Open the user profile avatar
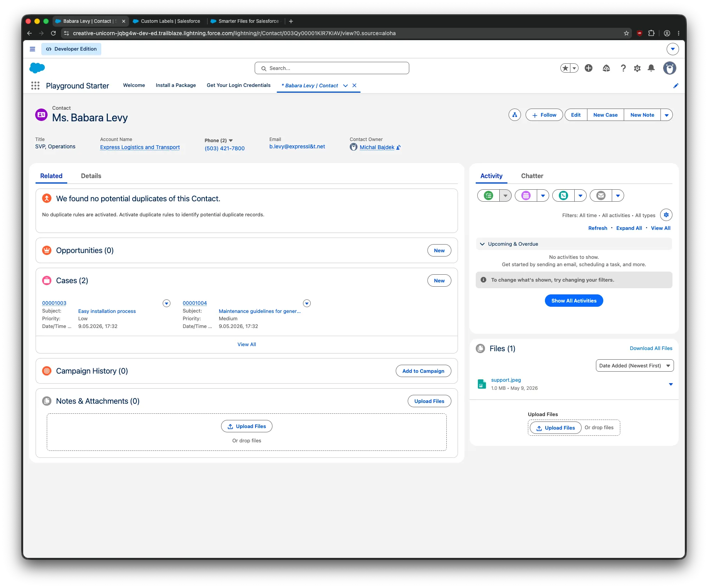 click(x=670, y=68)
